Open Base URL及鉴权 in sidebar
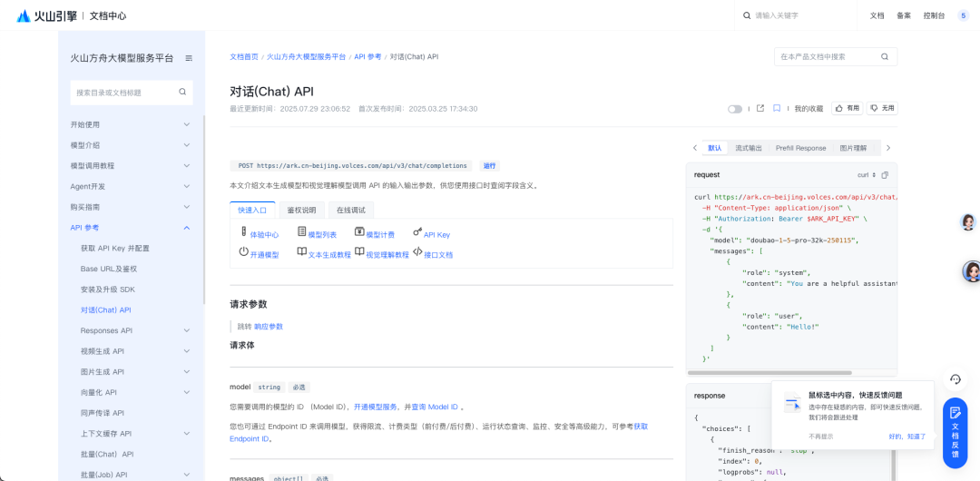Viewport: 980px width, 481px height. click(x=109, y=269)
